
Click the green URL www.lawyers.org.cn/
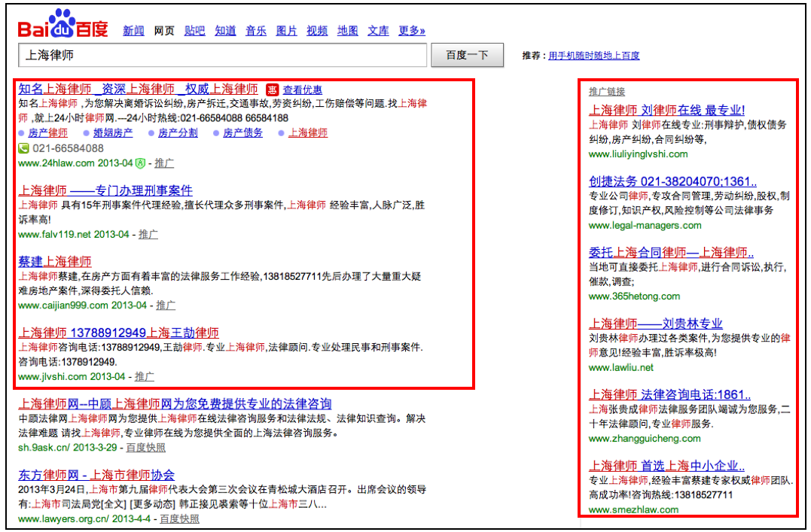click(63, 519)
